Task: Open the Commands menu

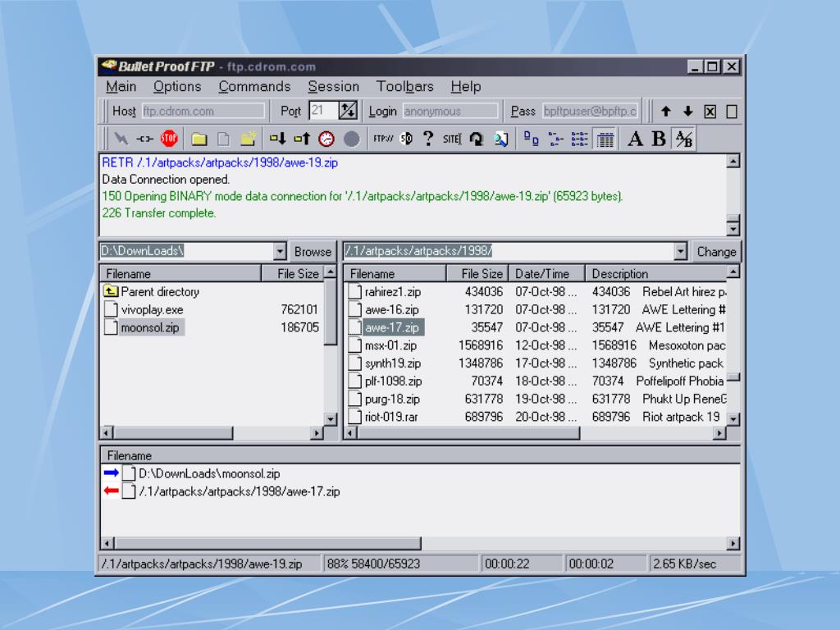Action: [254, 87]
